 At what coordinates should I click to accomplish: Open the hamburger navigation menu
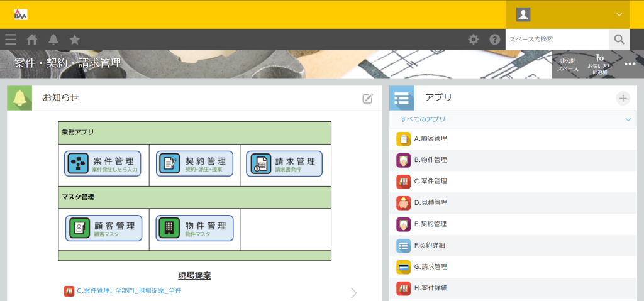(x=11, y=40)
